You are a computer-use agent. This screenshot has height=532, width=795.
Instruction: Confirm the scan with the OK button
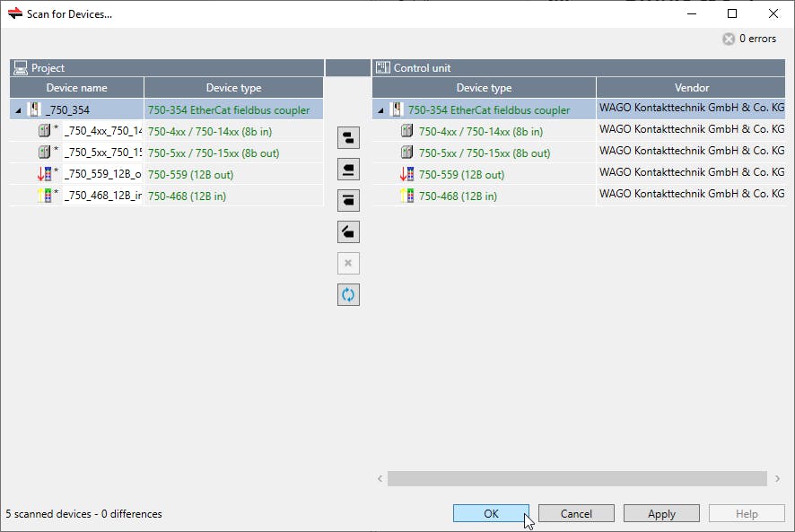[x=491, y=513]
